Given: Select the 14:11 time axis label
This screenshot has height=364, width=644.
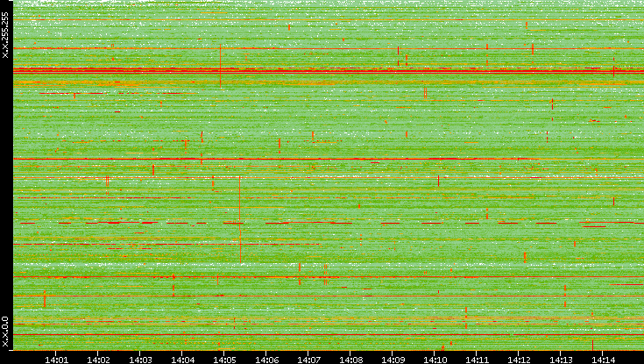Looking at the screenshot, I should pyautogui.click(x=477, y=360).
